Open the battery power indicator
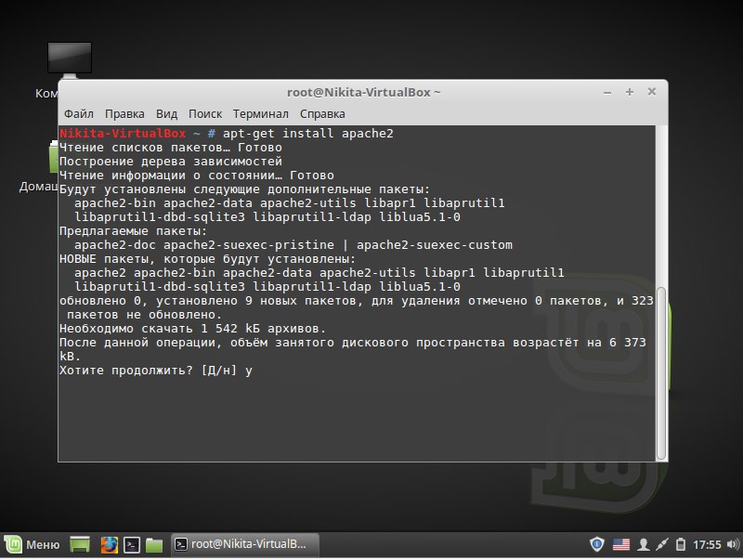 [681, 544]
